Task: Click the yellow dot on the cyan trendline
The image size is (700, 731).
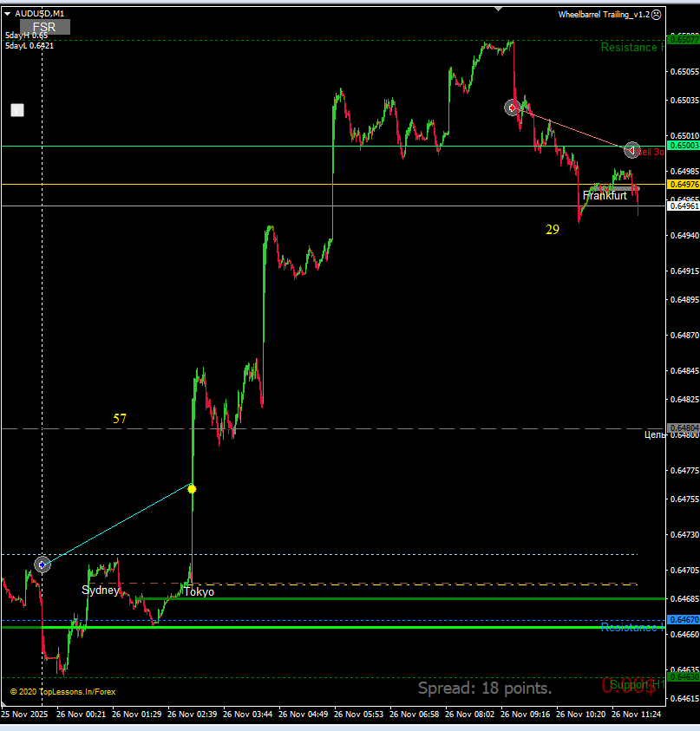Action: click(x=192, y=489)
